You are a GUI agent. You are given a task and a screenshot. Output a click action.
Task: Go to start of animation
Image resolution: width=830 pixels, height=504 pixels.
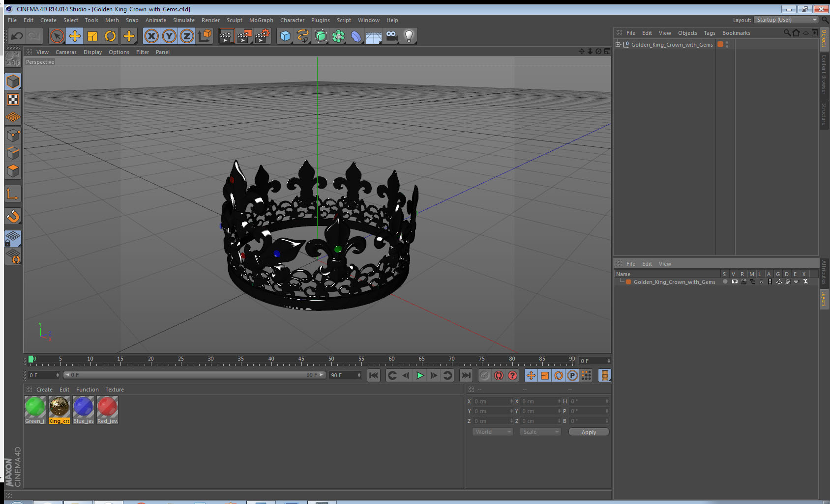tap(374, 375)
